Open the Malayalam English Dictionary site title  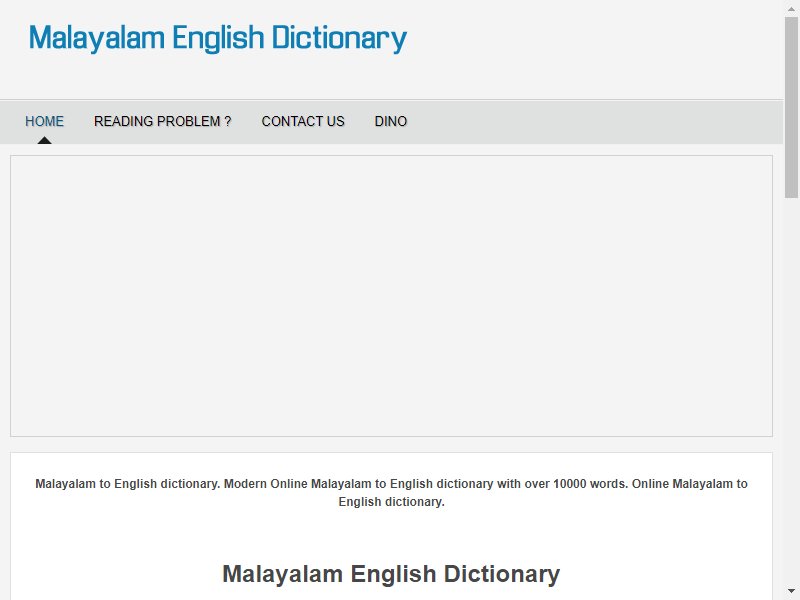click(218, 39)
